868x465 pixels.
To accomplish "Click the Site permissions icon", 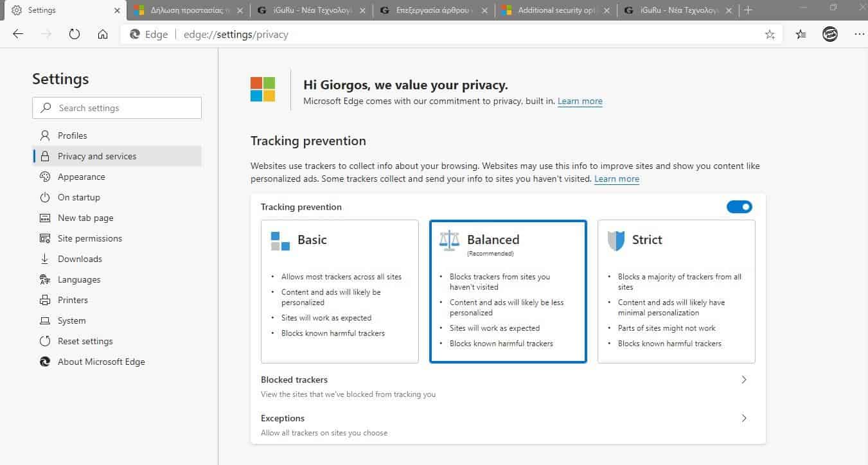I will 45,238.
